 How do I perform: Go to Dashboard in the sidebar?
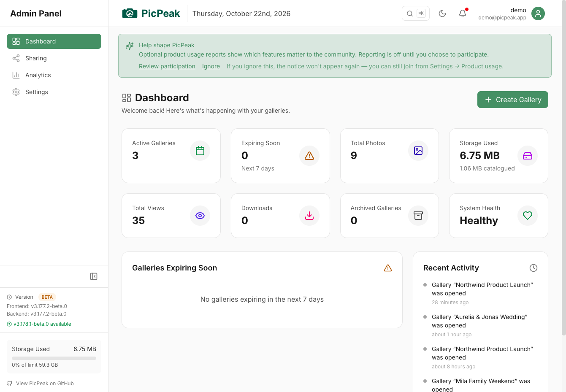(54, 41)
